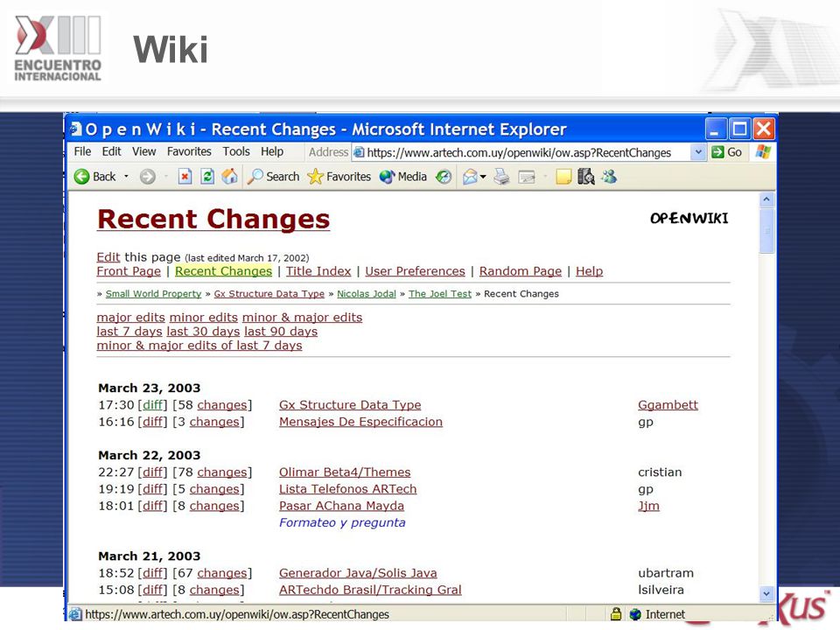Open the Tools menu

236,151
